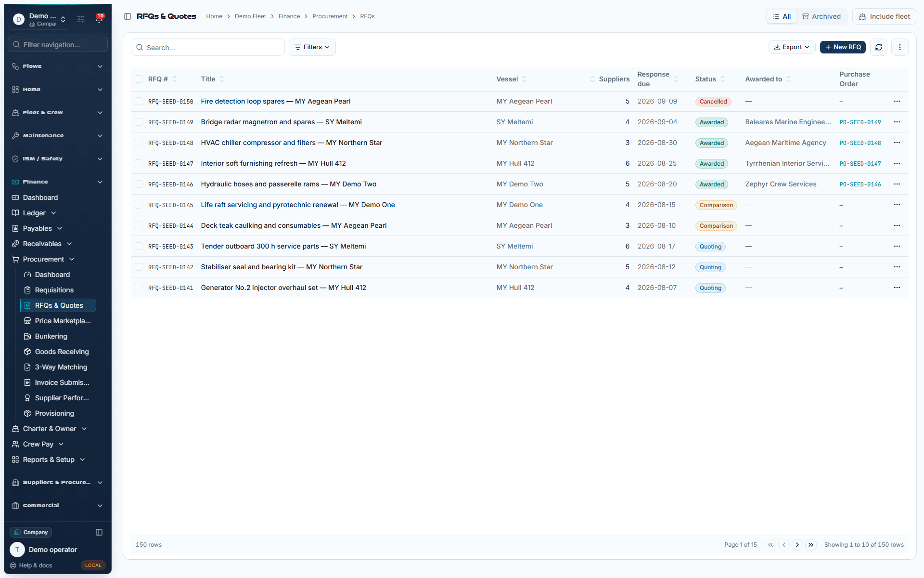Go to Demo Fleet breadcrumb
924x578 pixels.
click(250, 16)
